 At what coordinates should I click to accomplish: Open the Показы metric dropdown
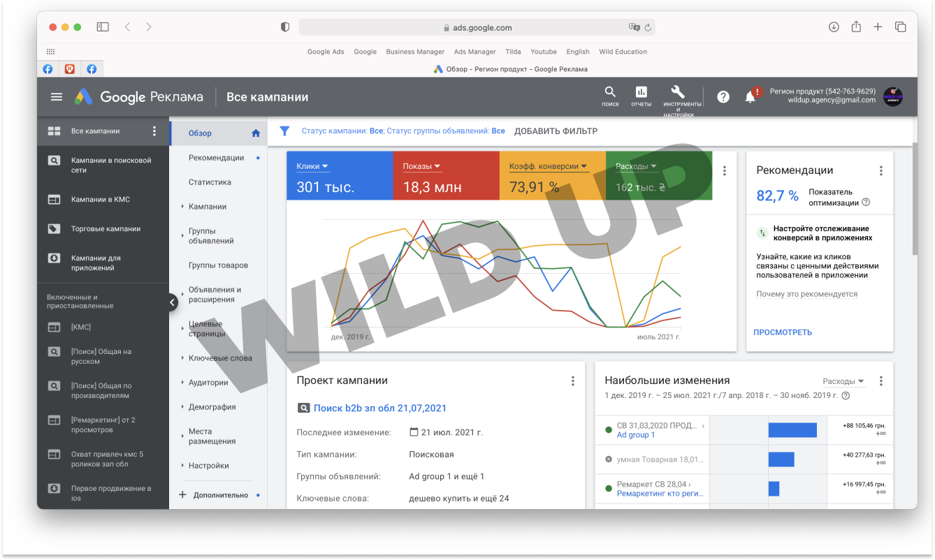[421, 166]
